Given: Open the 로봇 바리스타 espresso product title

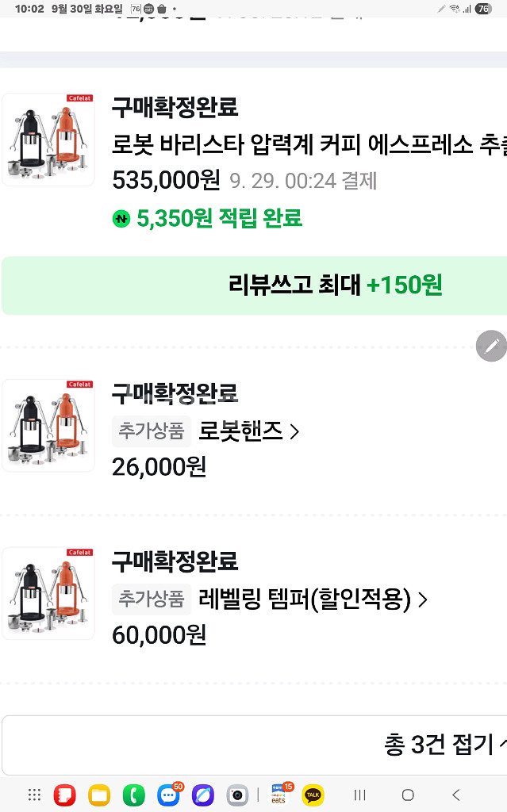Looking at the screenshot, I should (x=308, y=144).
